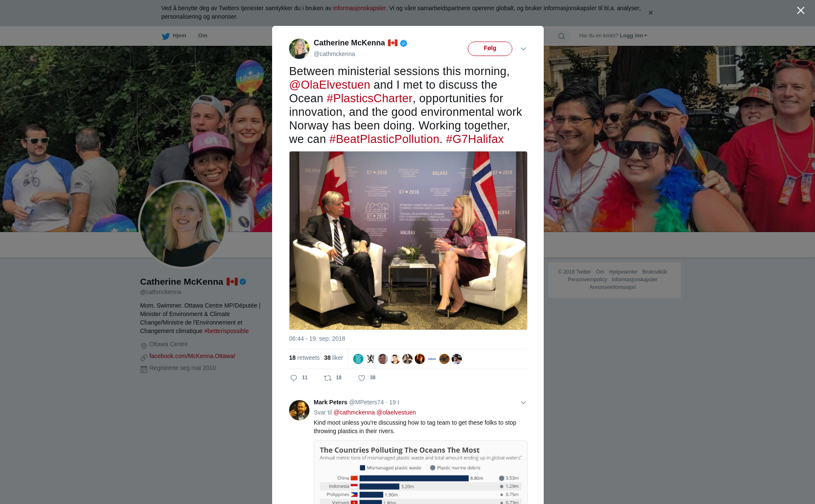Screen dimensions: 815x504
Task: Open the @OlaElvestuen mention link
Action: click(329, 85)
